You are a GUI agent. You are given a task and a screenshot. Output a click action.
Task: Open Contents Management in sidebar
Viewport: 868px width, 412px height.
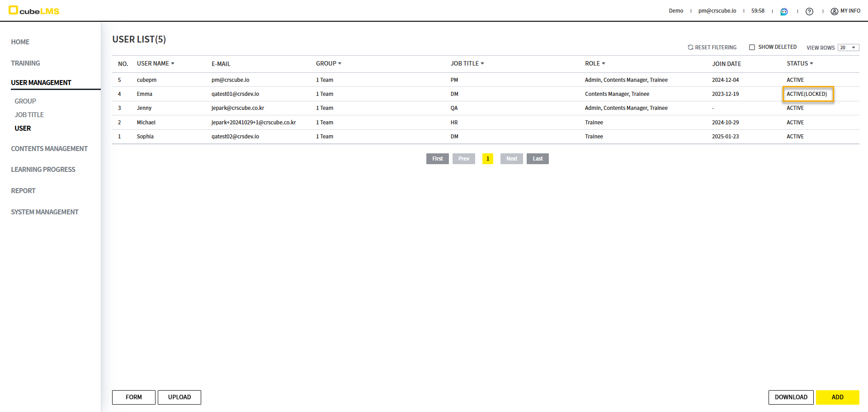coord(49,149)
